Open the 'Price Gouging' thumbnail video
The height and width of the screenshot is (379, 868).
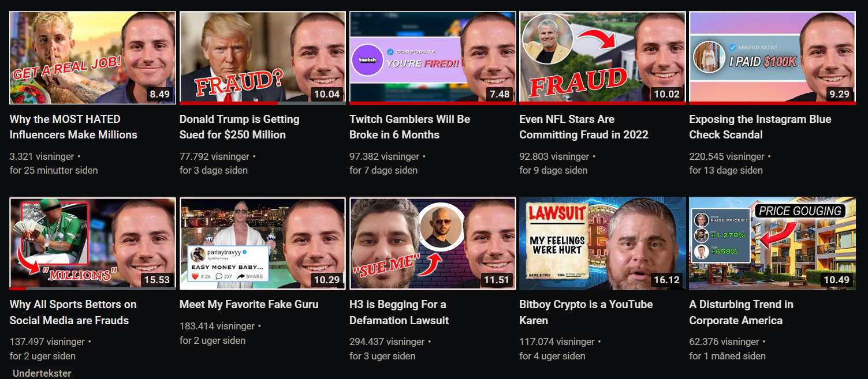772,243
